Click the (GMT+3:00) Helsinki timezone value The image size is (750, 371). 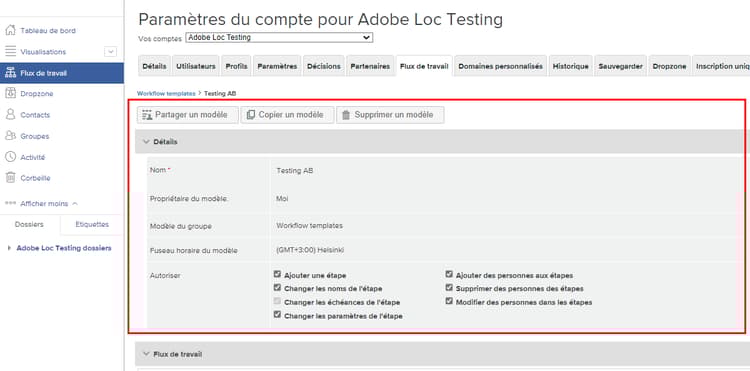coord(310,250)
